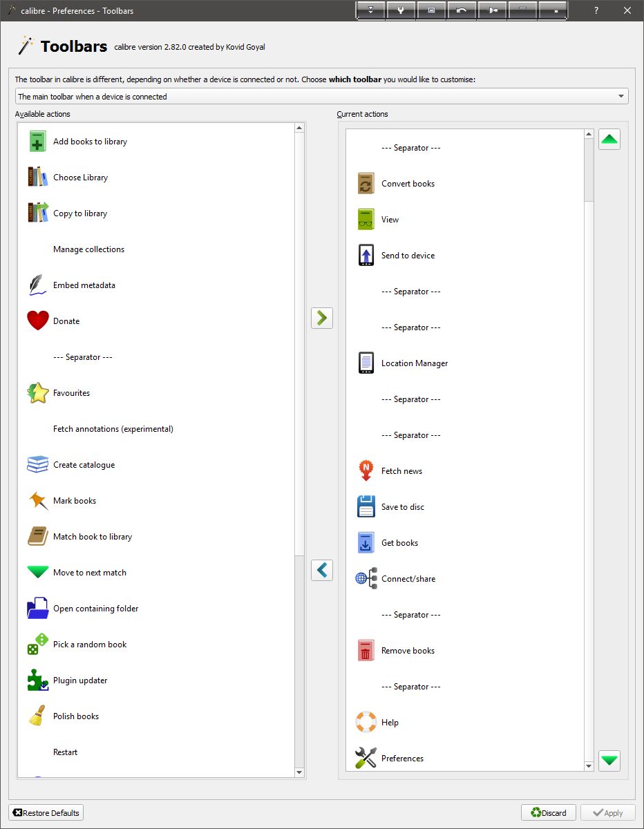The height and width of the screenshot is (829, 644).
Task: Select the Separator above Convert books
Action: pos(465,148)
